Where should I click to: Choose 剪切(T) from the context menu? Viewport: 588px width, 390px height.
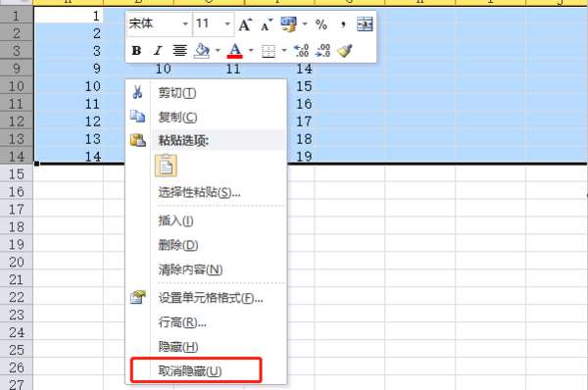[x=177, y=93]
